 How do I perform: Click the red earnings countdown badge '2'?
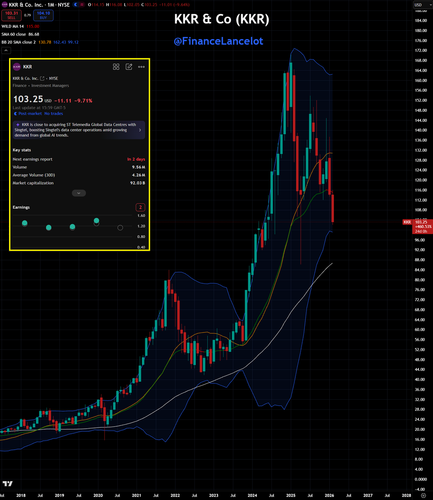point(140,207)
